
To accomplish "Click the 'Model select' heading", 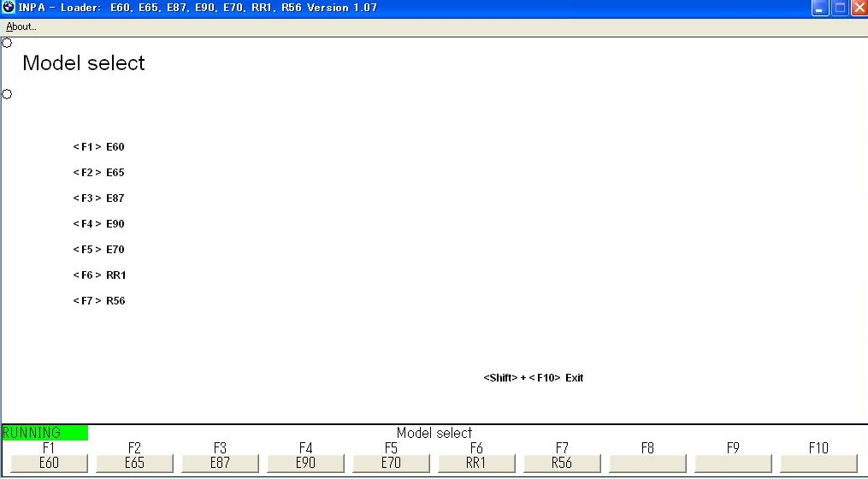I will 84,63.
